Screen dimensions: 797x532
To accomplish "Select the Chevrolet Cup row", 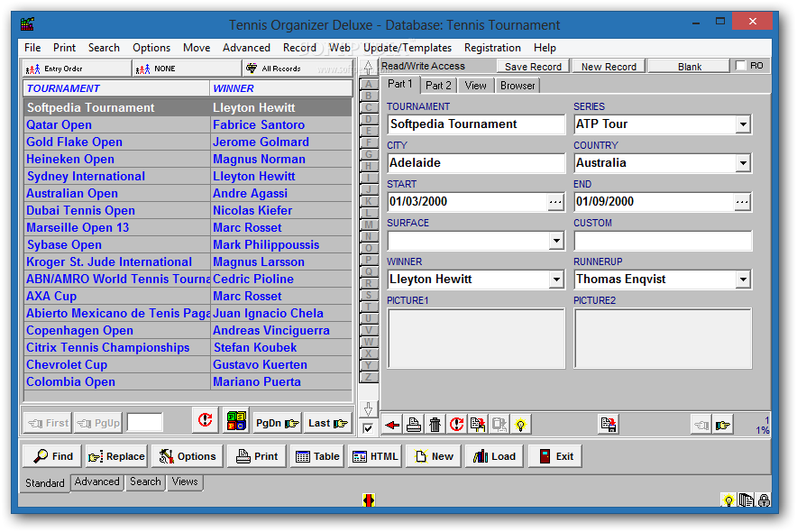I will pyautogui.click(x=188, y=365).
